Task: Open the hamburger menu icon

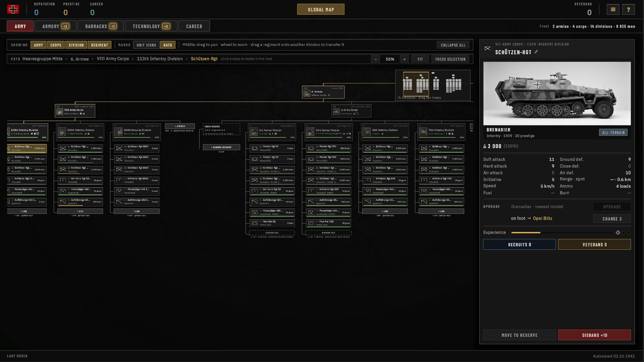Action: point(613,9)
